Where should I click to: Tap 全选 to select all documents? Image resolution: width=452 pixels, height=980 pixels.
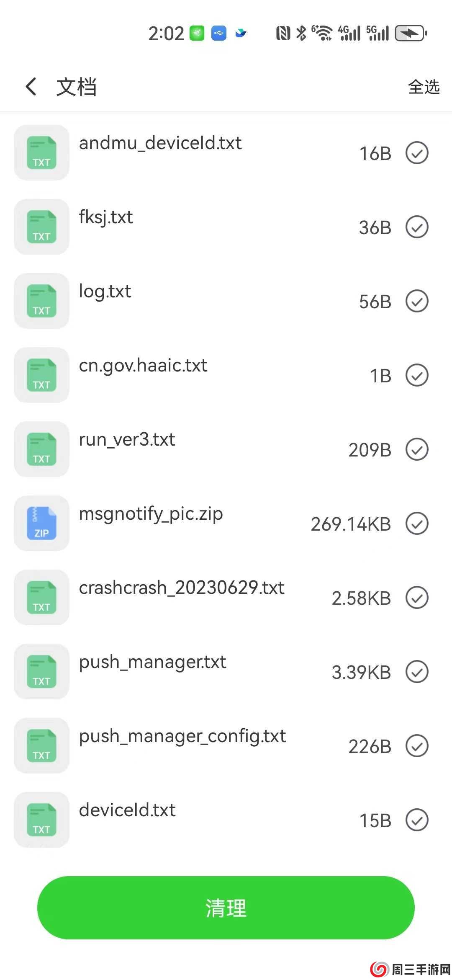click(x=424, y=87)
